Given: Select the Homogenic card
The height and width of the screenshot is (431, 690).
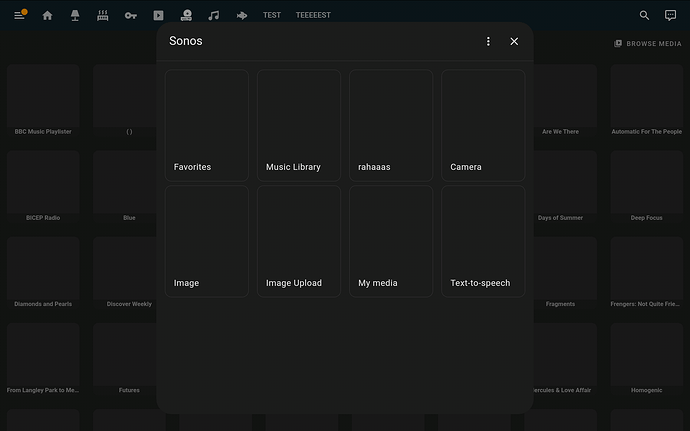Looking at the screenshot, I should pyautogui.click(x=646, y=359).
